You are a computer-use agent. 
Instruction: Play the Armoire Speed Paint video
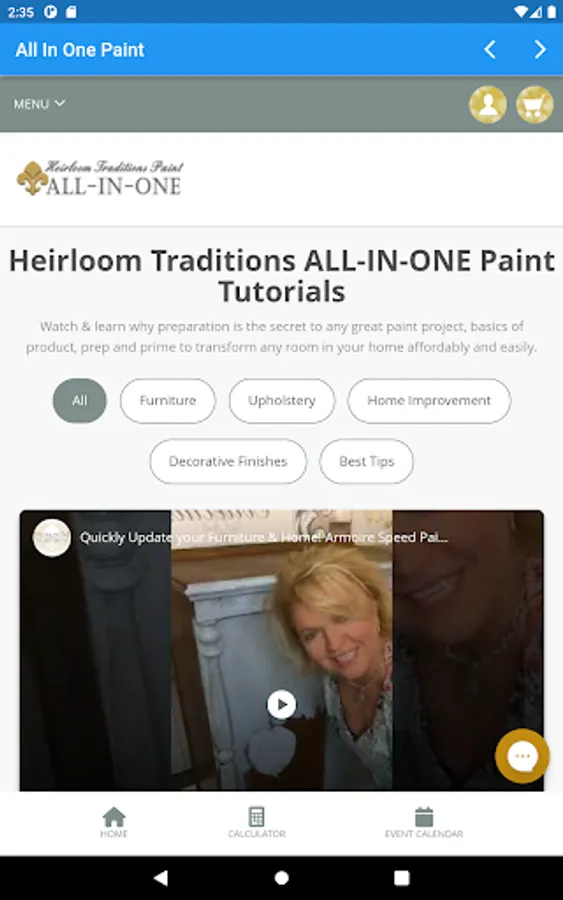point(281,704)
